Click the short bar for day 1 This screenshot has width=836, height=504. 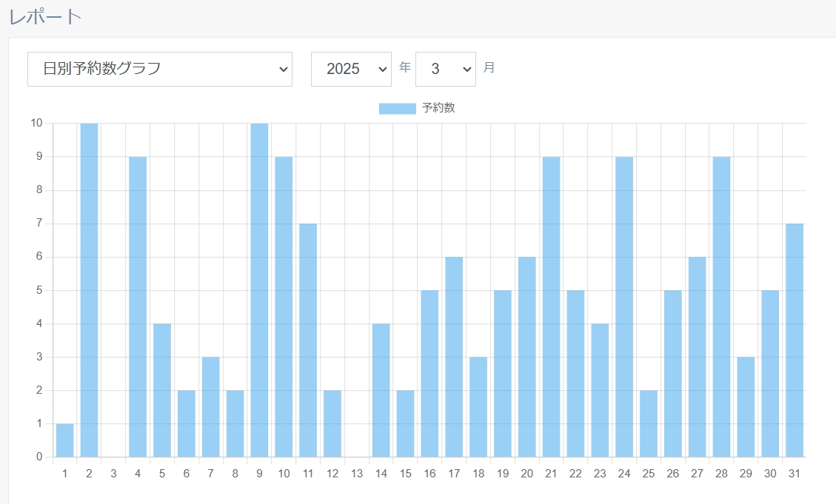pyautogui.click(x=64, y=440)
